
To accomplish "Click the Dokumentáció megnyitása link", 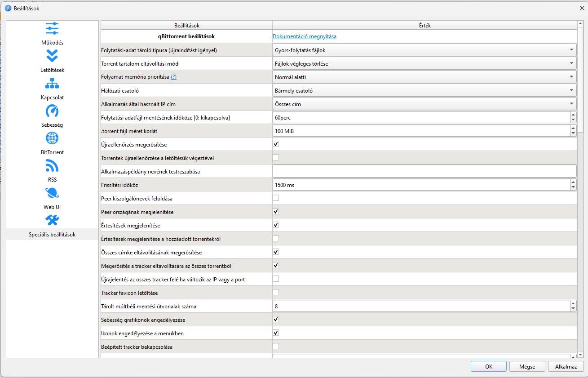I will 305,36.
